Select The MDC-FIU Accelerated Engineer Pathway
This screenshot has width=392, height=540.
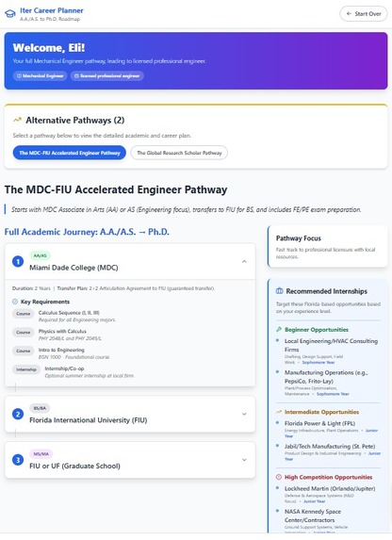pos(70,153)
